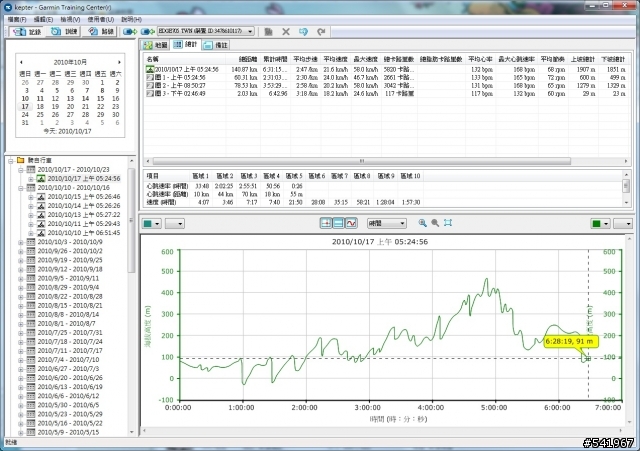Open the 檢視(V) menu

[70, 19]
